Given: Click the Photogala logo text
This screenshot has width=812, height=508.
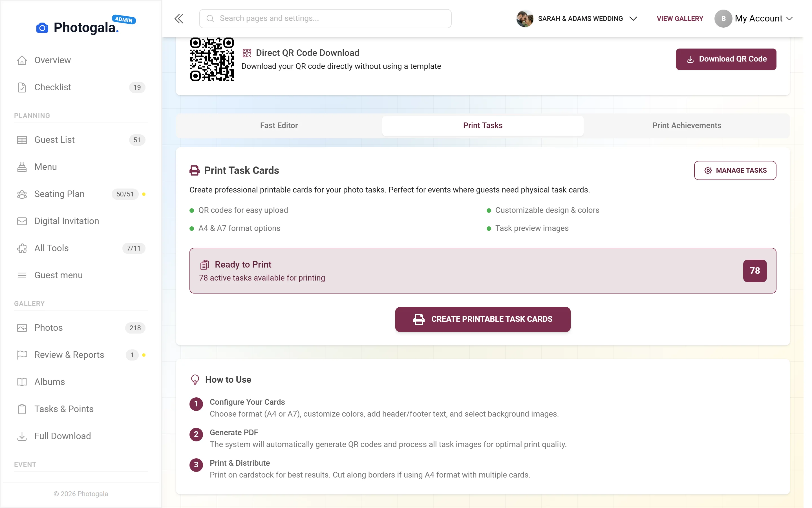Looking at the screenshot, I should pyautogui.click(x=86, y=28).
